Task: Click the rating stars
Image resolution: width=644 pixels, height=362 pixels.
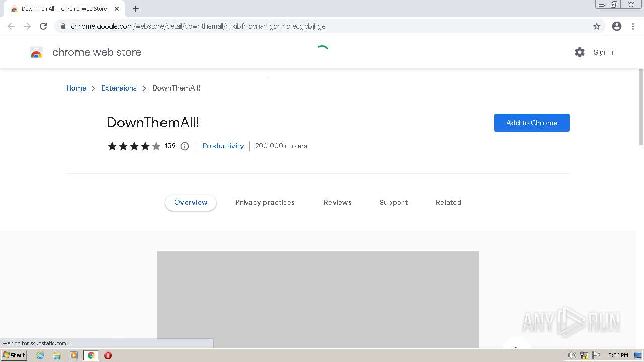Action: 134,146
